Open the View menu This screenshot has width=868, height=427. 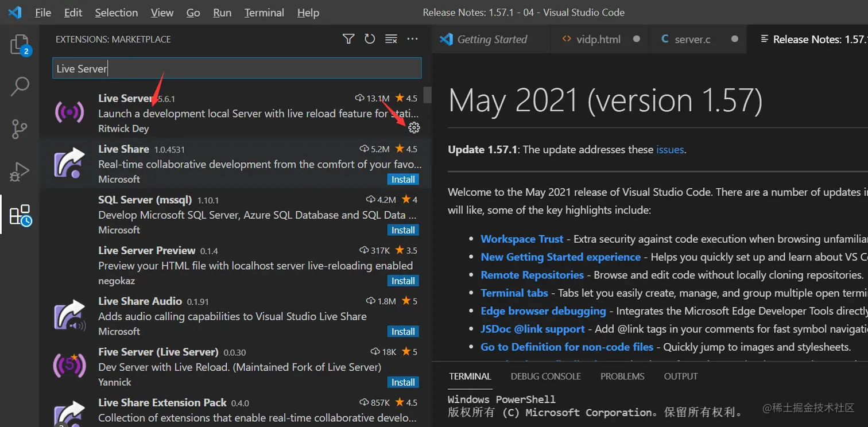tap(162, 12)
